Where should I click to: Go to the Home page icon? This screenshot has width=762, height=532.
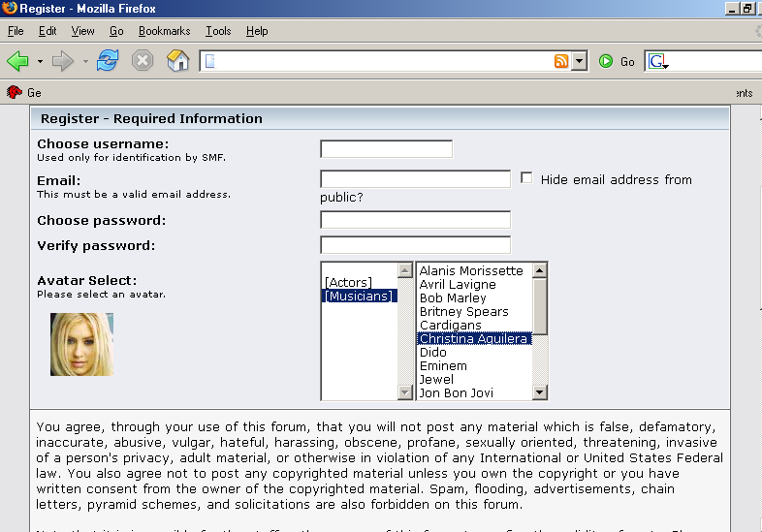[177, 61]
